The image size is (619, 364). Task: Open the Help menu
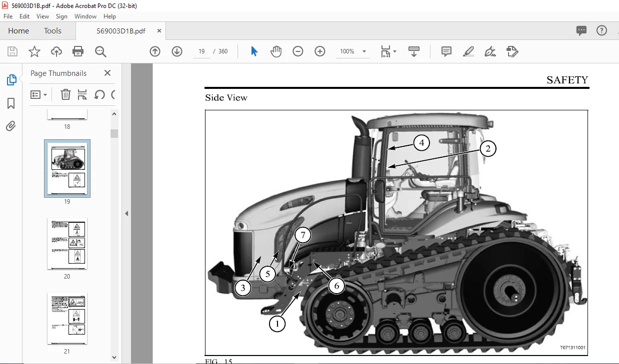(x=109, y=16)
